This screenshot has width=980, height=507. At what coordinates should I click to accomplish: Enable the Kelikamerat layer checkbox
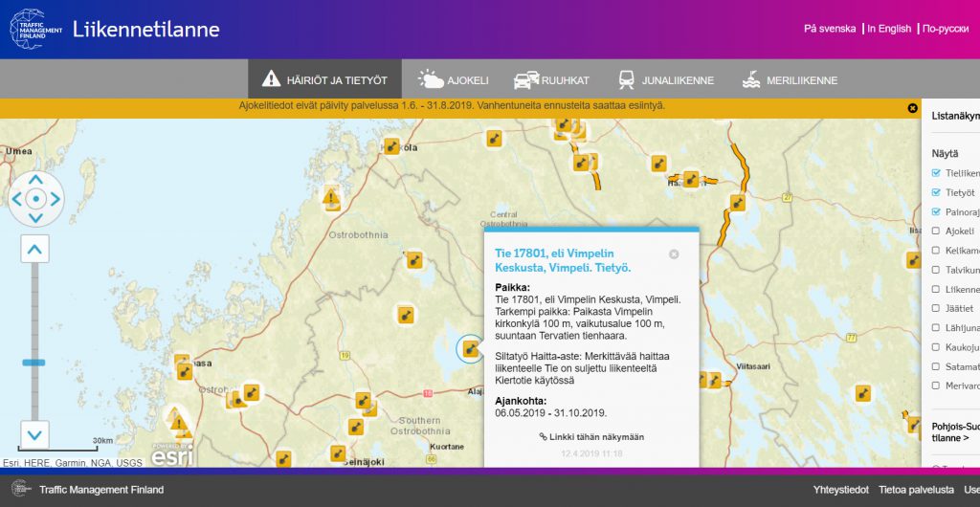point(936,251)
